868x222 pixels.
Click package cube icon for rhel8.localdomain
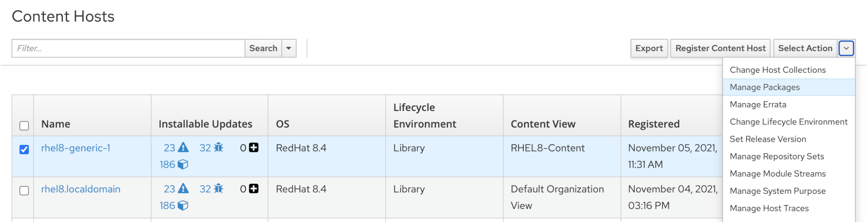(183, 205)
